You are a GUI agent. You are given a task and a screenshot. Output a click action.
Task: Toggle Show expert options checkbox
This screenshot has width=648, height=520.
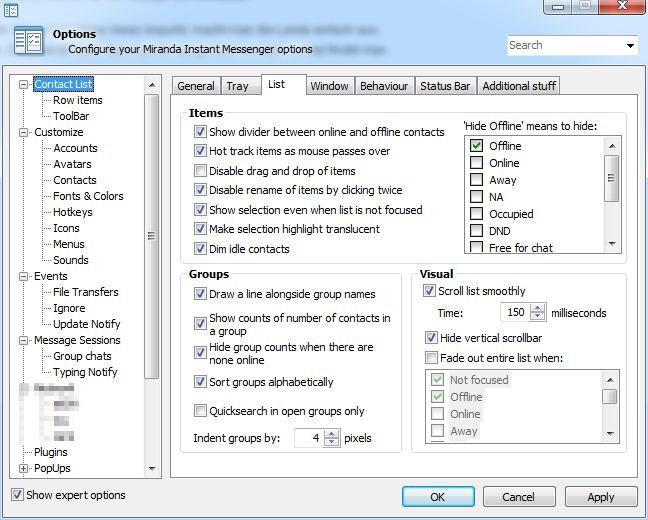pyautogui.click(x=17, y=495)
